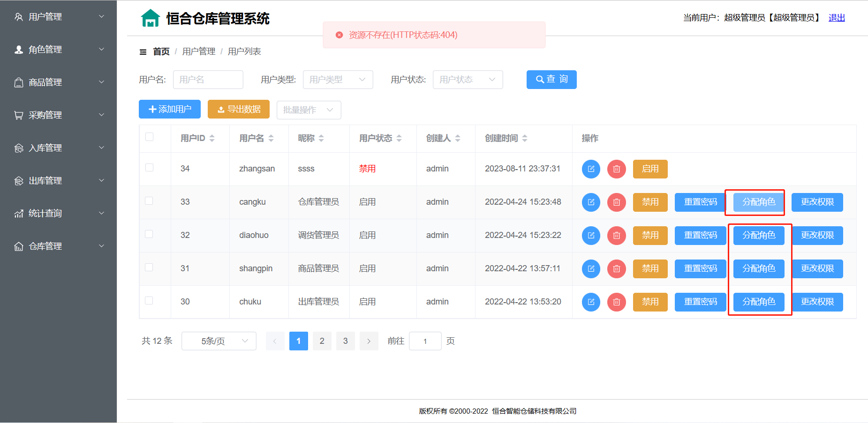Viewport: 868px width, 423px height.
Task: Click 用户列表 in the breadcrumb
Action: [244, 52]
